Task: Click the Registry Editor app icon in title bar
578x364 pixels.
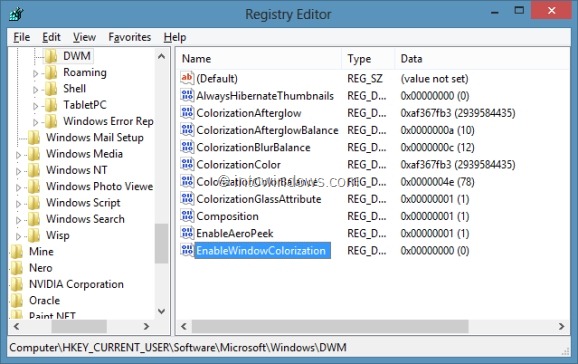Action: pyautogui.click(x=17, y=14)
